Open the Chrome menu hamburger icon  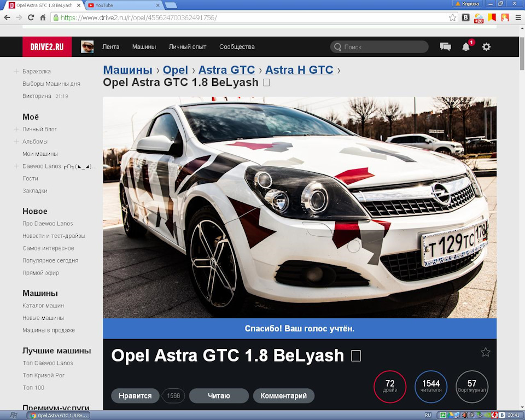[x=518, y=17]
